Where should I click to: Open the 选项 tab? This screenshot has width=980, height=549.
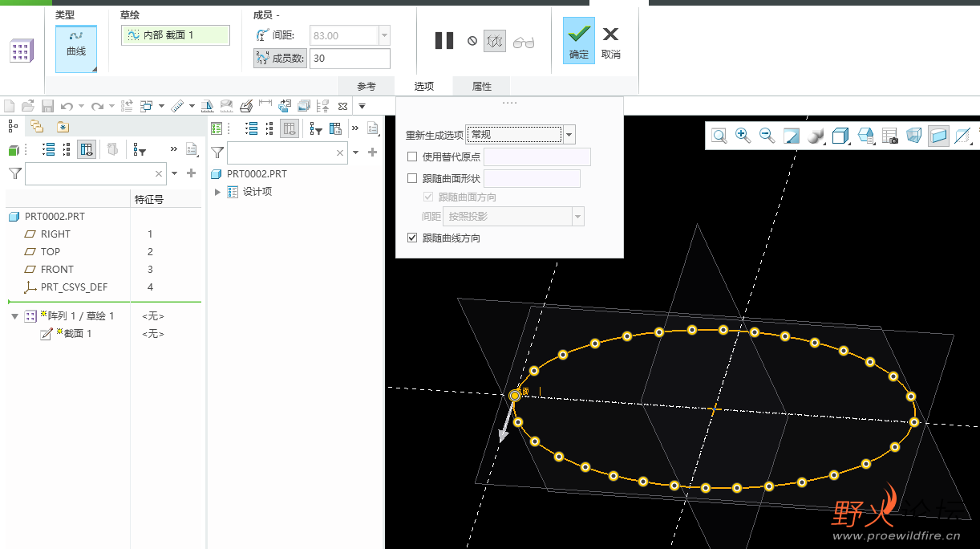coord(424,86)
